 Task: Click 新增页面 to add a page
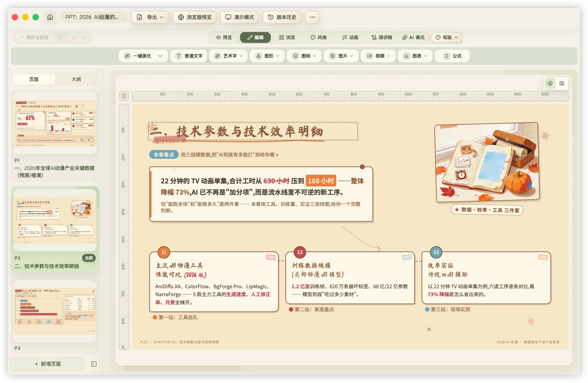47,364
